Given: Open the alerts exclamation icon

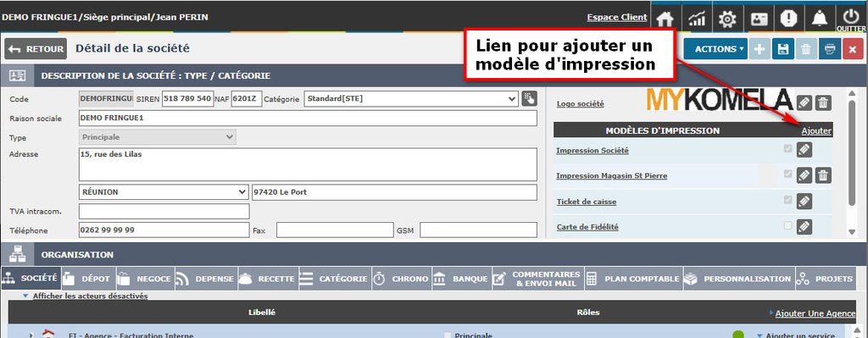Looking at the screenshot, I should (789, 19).
